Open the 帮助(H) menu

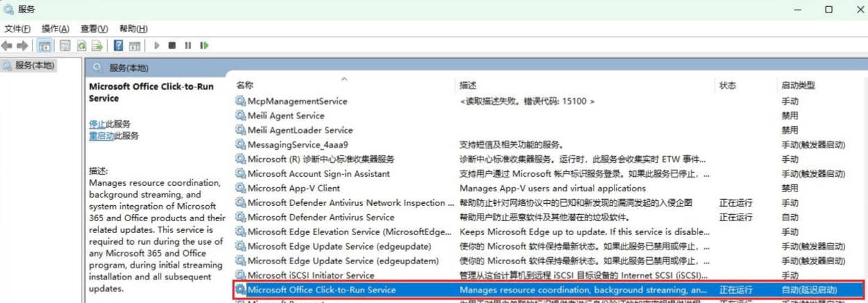(x=133, y=28)
